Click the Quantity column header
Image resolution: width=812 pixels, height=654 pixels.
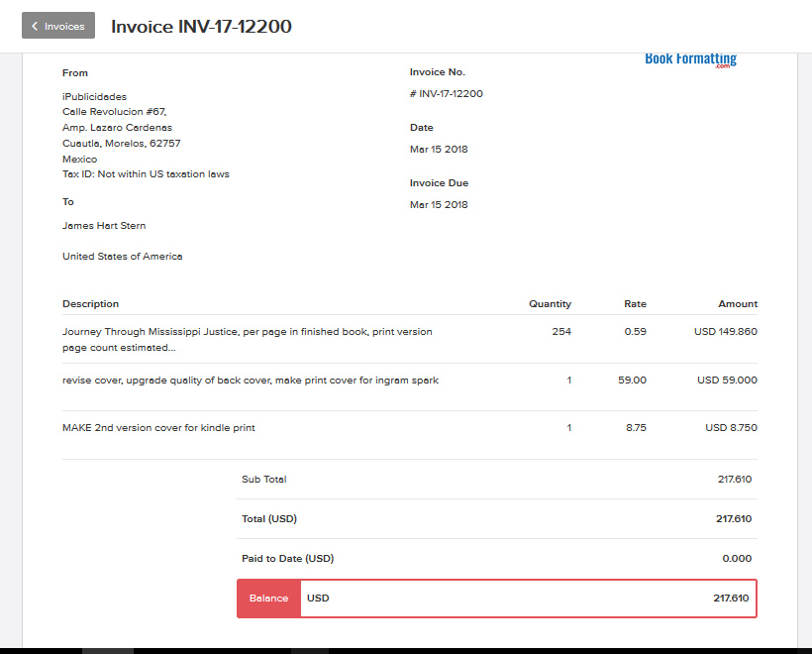(x=550, y=303)
